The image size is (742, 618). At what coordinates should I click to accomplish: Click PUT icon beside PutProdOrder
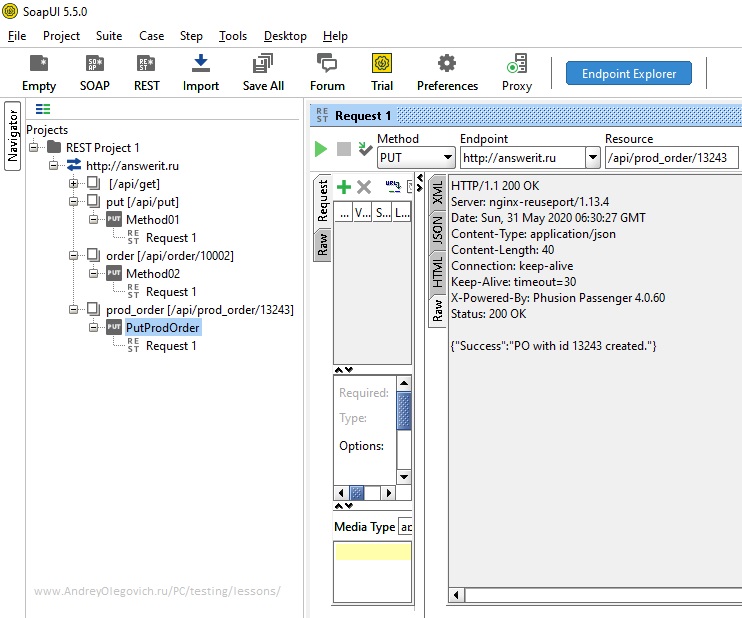[114, 327]
